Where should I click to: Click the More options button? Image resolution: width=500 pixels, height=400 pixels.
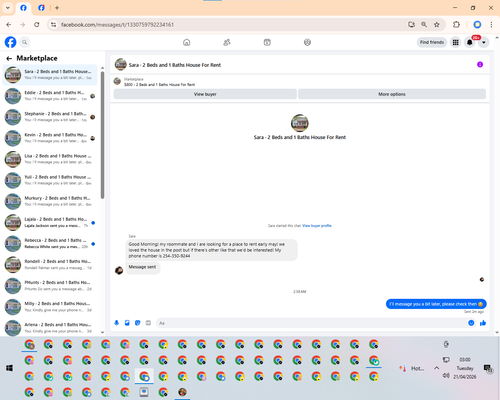(x=392, y=94)
